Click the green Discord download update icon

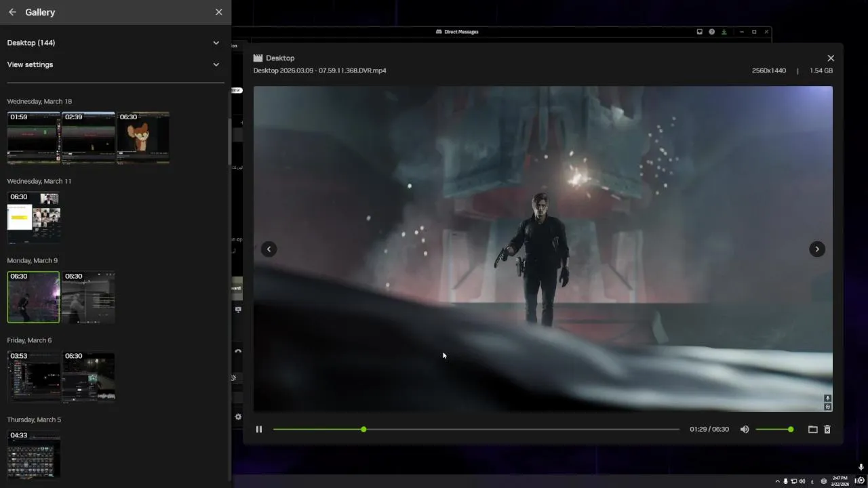724,32
